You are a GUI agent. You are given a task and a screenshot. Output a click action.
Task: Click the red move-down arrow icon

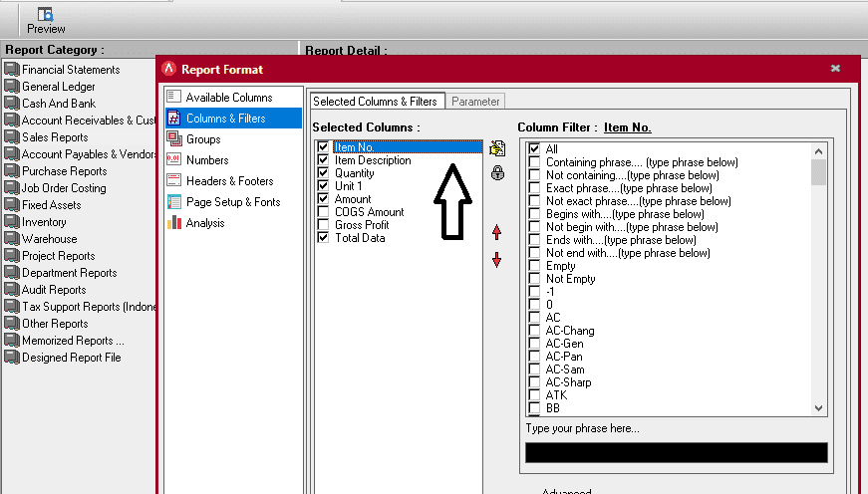(x=497, y=260)
